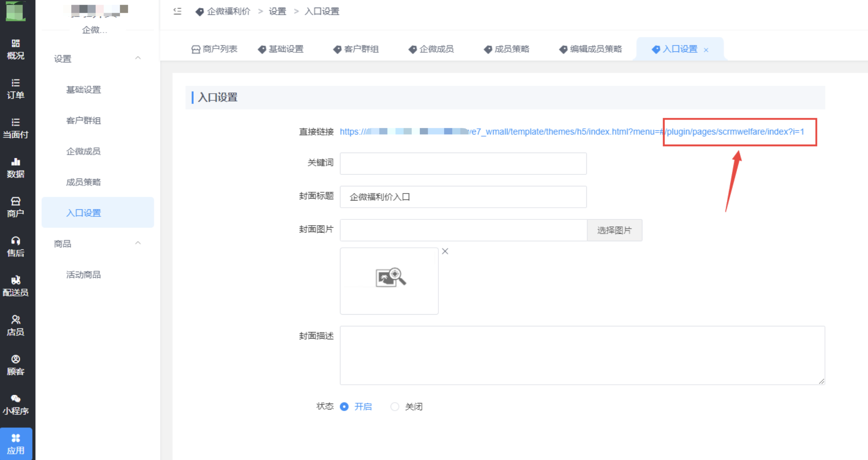868x460 pixels.
Task: Click the 选择图片 button
Action: (614, 230)
